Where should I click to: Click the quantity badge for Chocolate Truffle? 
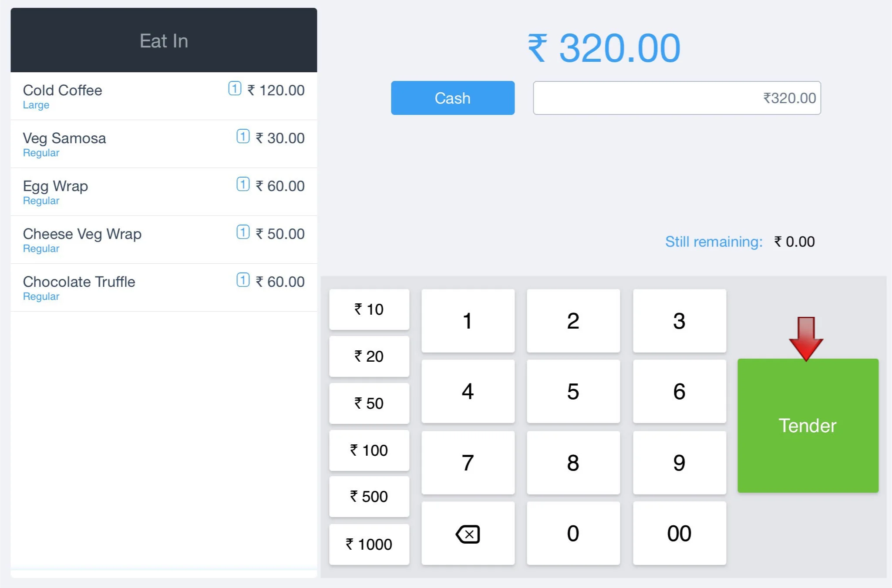(x=243, y=280)
